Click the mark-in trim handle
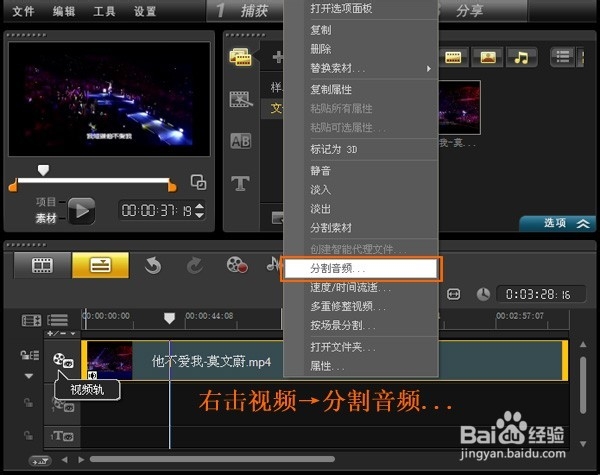 (x=13, y=185)
